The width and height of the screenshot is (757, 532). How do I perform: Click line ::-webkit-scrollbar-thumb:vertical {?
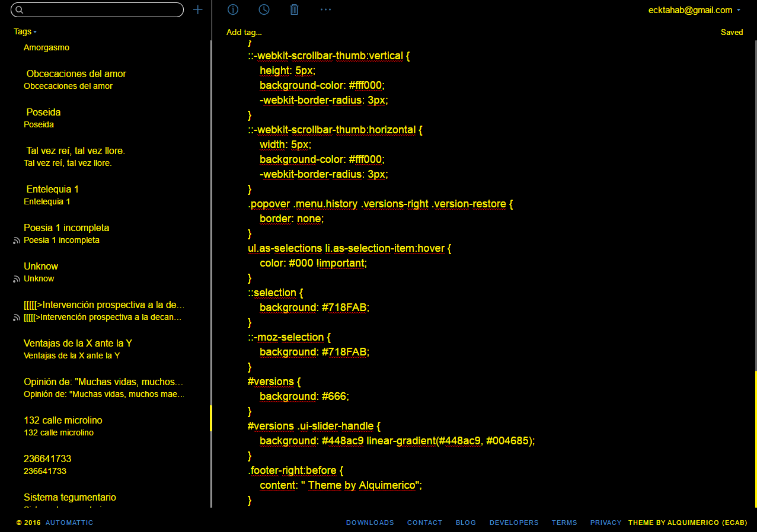(x=329, y=56)
